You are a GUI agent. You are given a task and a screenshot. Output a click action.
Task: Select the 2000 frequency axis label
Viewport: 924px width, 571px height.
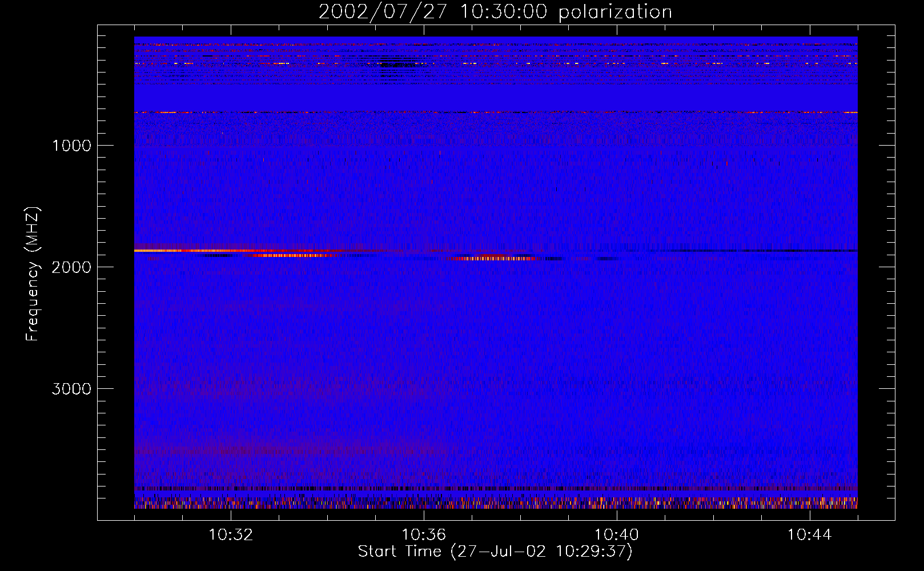(x=71, y=267)
